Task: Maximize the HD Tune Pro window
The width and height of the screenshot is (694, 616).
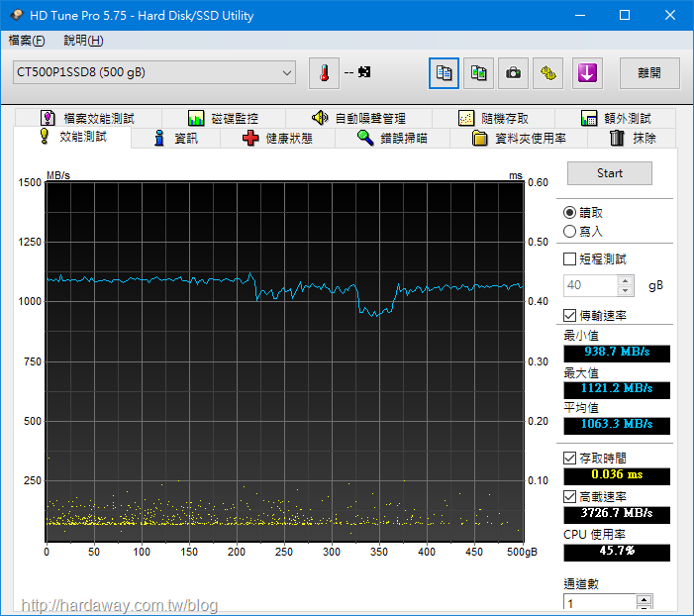Action: (x=625, y=15)
